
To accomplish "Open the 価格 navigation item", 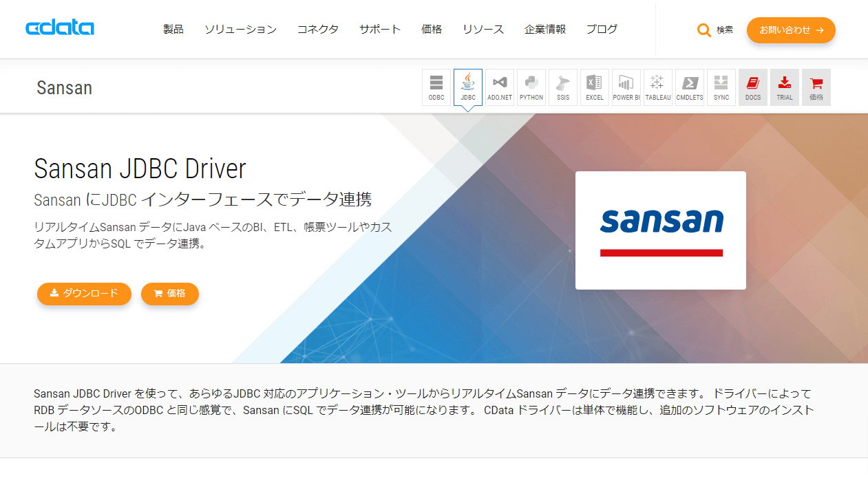I will tap(432, 29).
